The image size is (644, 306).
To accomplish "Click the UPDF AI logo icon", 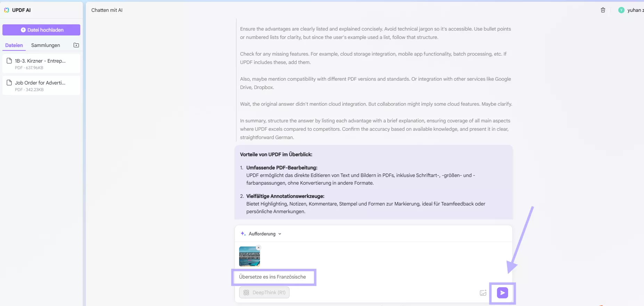I will point(7,10).
